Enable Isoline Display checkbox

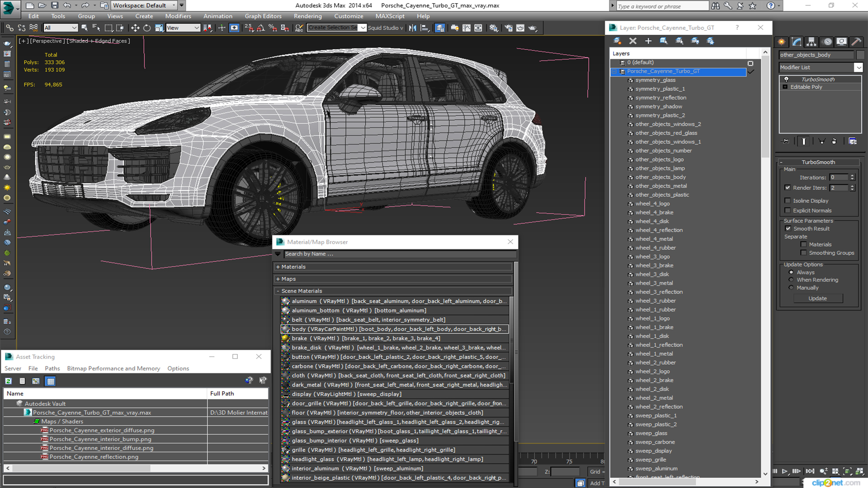tap(788, 201)
